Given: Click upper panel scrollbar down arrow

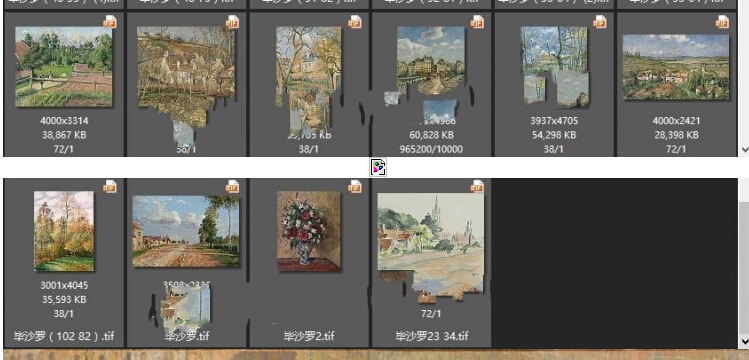Looking at the screenshot, I should coord(744,150).
